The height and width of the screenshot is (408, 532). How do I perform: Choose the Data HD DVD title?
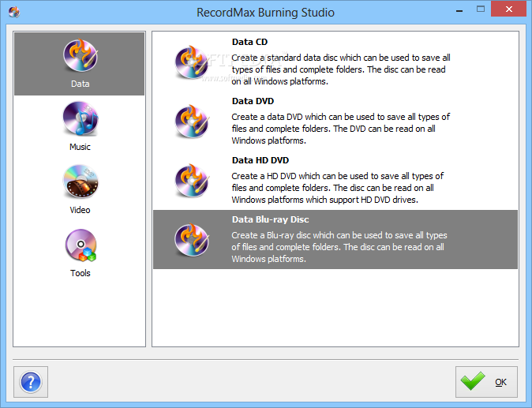pos(260,160)
